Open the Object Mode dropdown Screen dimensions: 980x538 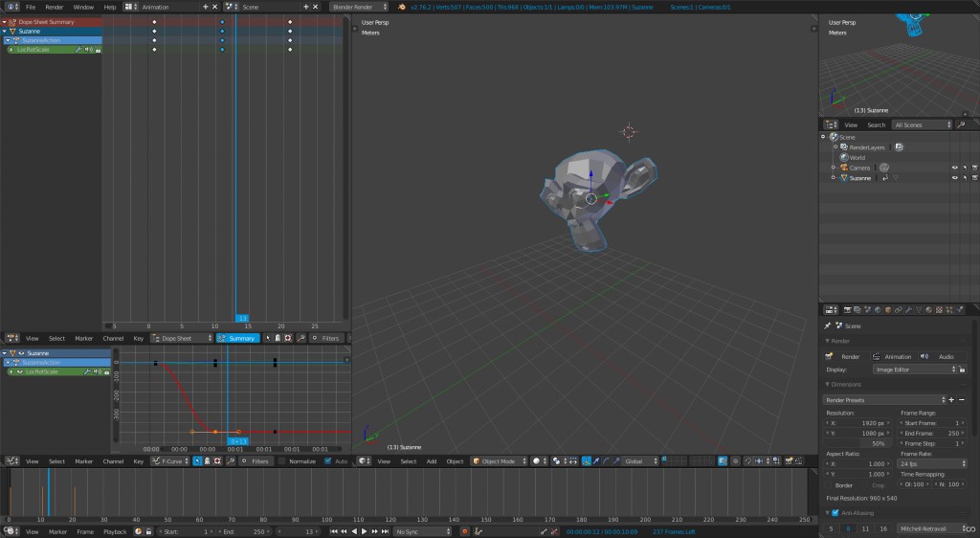click(x=499, y=461)
